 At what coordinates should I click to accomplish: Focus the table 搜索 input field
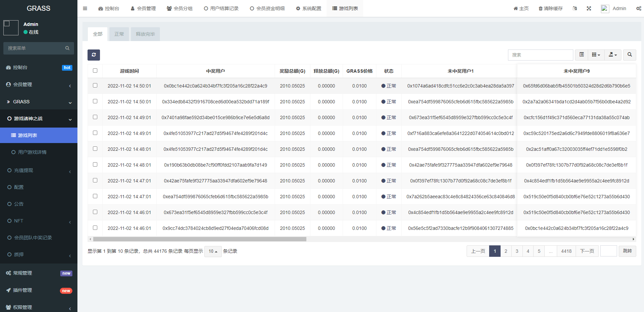click(x=540, y=55)
